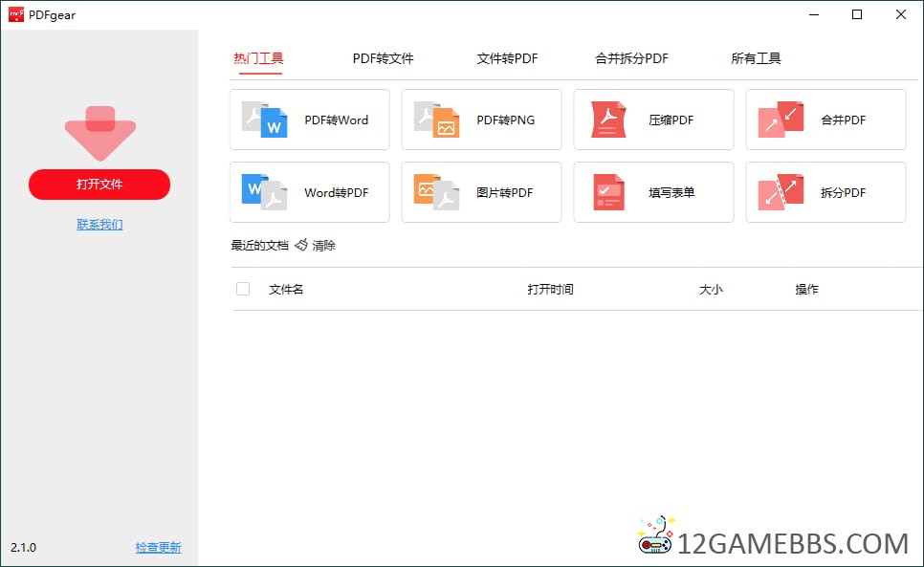The width and height of the screenshot is (924, 567).
Task: Click the broom icon beside 清除
Action: pos(301,245)
